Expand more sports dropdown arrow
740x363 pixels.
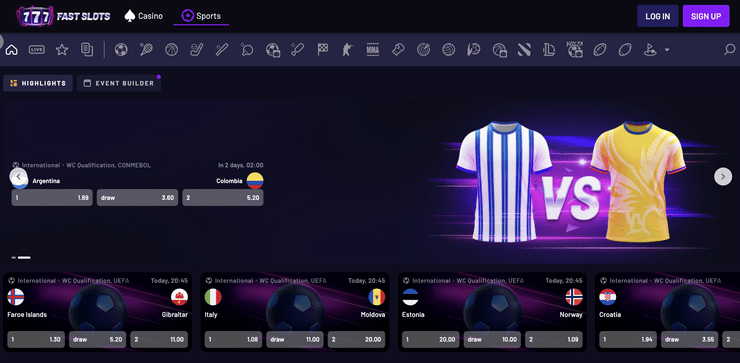(667, 50)
